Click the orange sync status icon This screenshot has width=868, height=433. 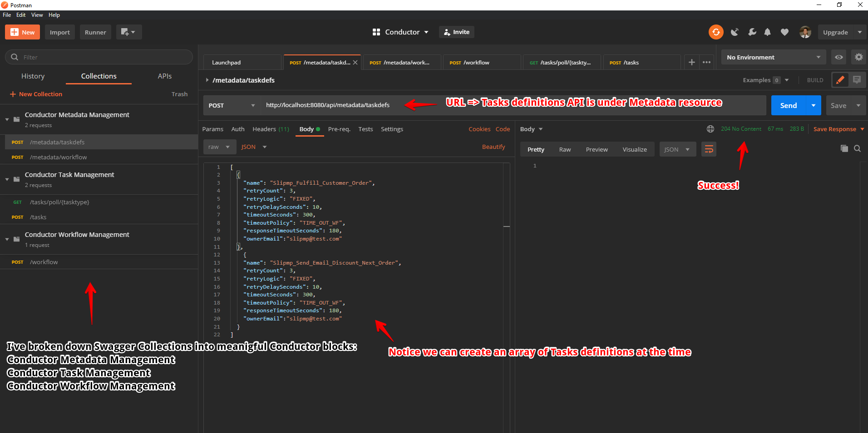point(716,32)
